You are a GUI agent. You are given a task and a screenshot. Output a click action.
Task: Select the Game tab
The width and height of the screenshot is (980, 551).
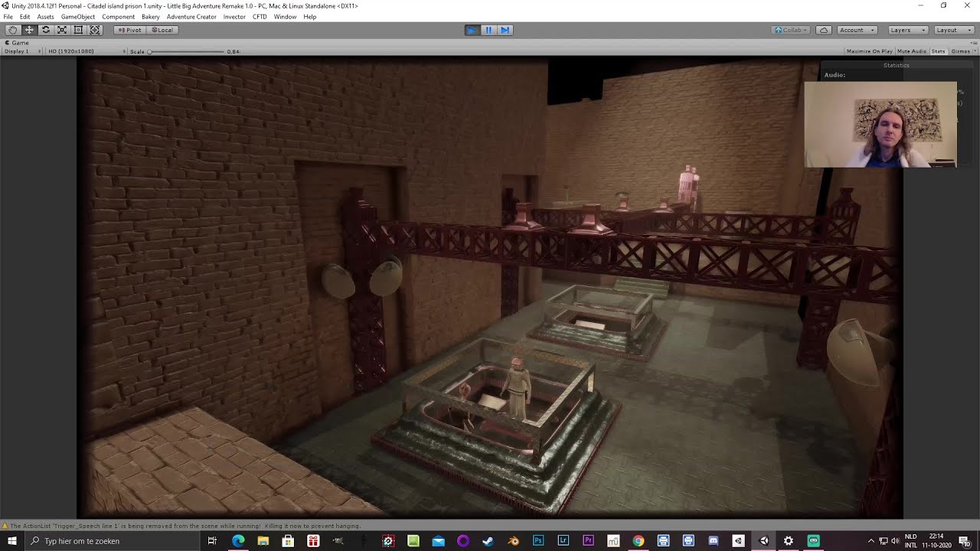tap(17, 43)
